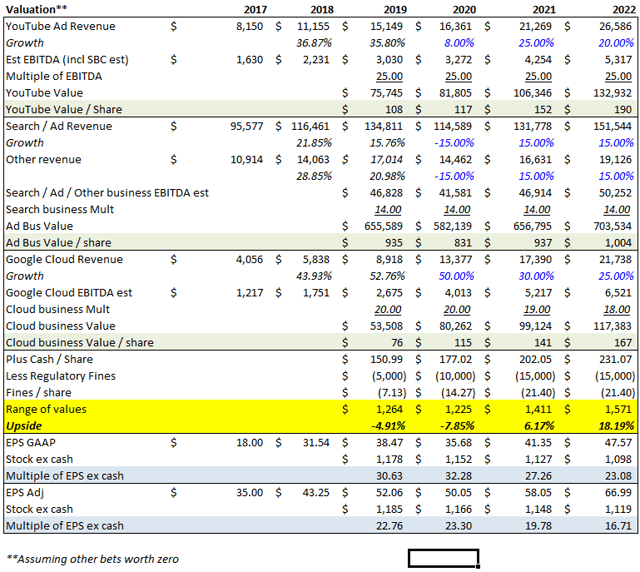Click the 2017 Google Cloud Revenue 4,056

(249, 260)
